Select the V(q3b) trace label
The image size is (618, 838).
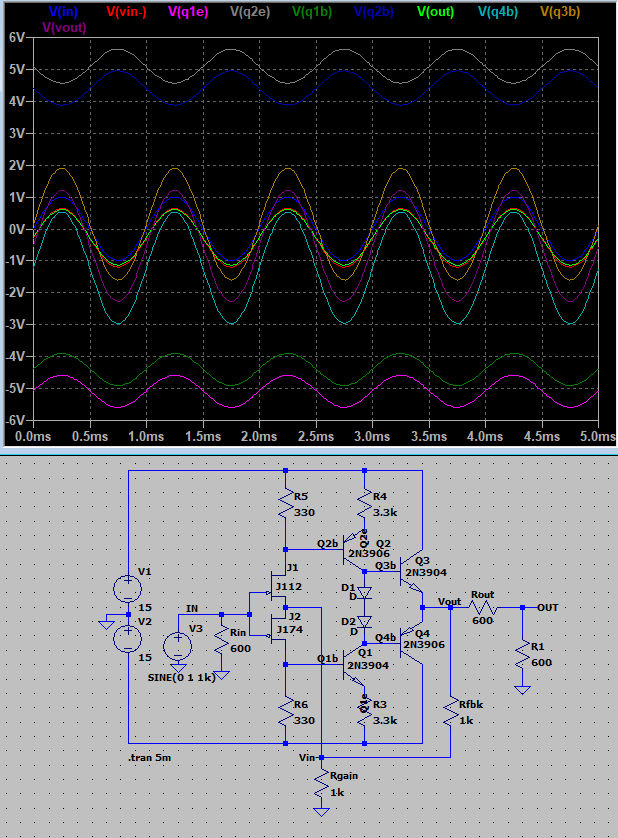560,12
